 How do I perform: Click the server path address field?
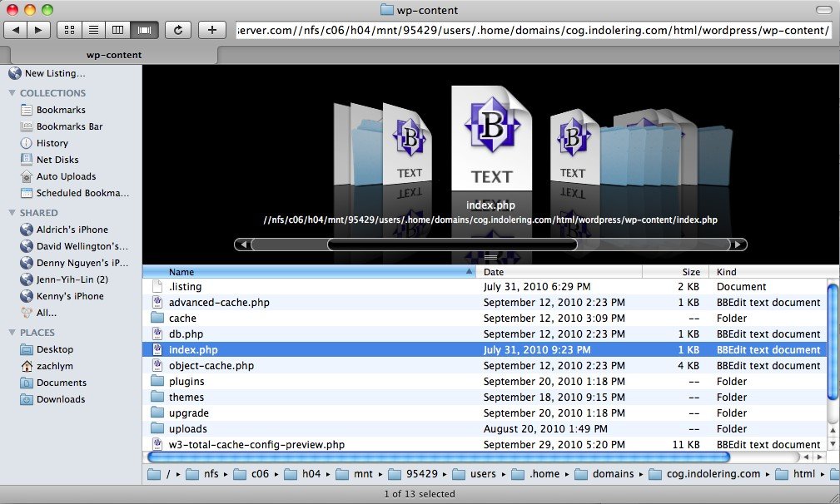[x=534, y=31]
